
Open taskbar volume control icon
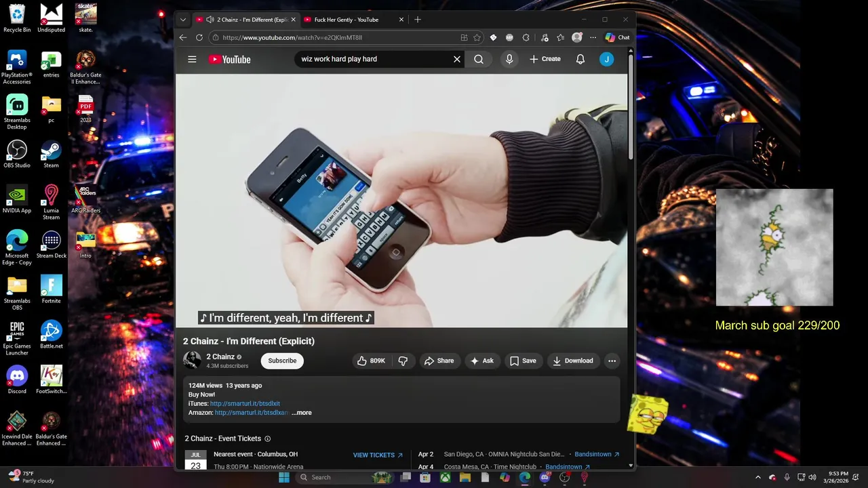pos(812,477)
